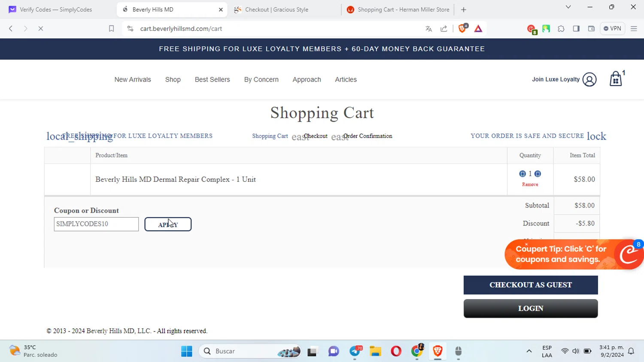Share this page link
Screen dimensions: 644x362
(x=444, y=29)
